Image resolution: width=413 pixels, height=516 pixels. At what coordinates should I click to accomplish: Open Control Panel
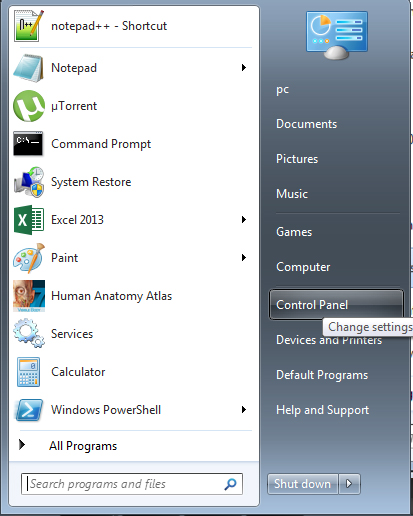tap(336, 305)
